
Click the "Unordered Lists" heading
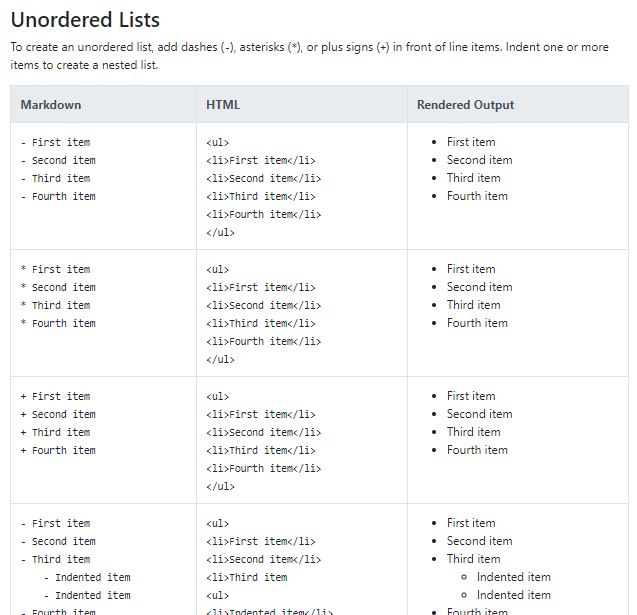point(85,19)
